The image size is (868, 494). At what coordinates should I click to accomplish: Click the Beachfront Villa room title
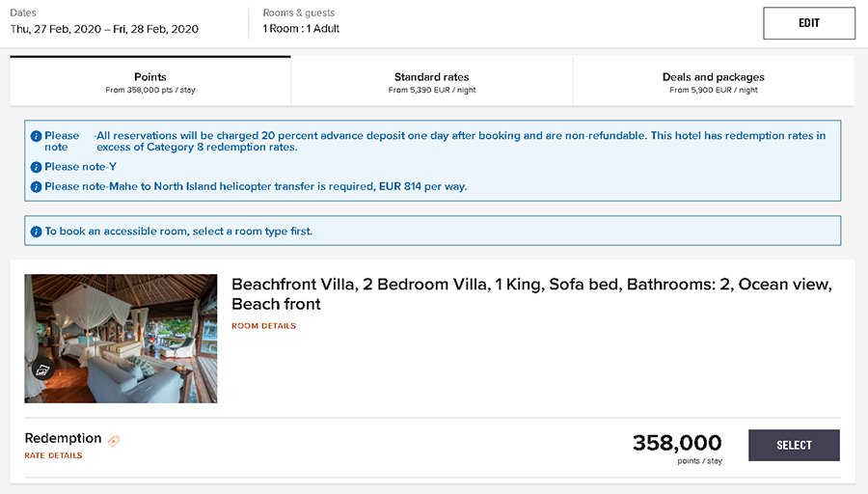(530, 294)
